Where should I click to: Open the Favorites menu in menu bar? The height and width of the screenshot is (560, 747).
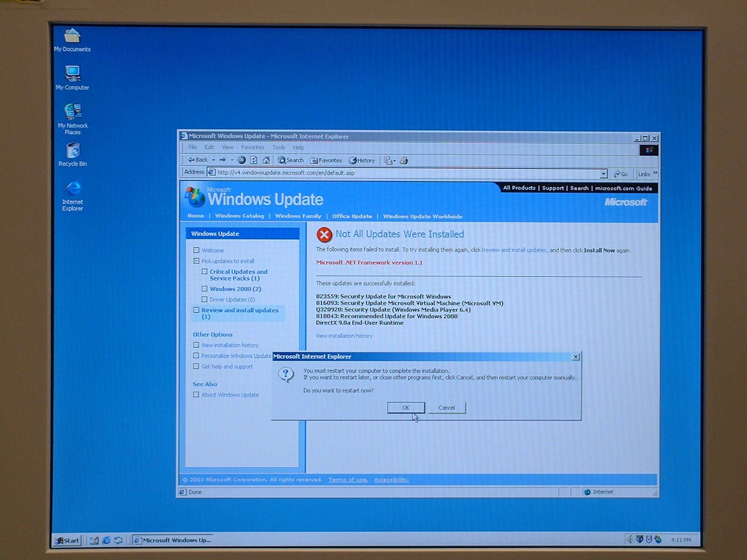coord(253,147)
